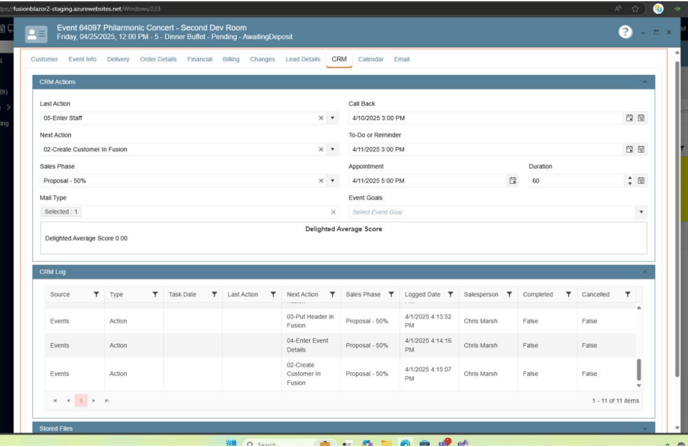Open the Call Back calendar picker
The width and height of the screenshot is (688, 447).
pyautogui.click(x=629, y=118)
